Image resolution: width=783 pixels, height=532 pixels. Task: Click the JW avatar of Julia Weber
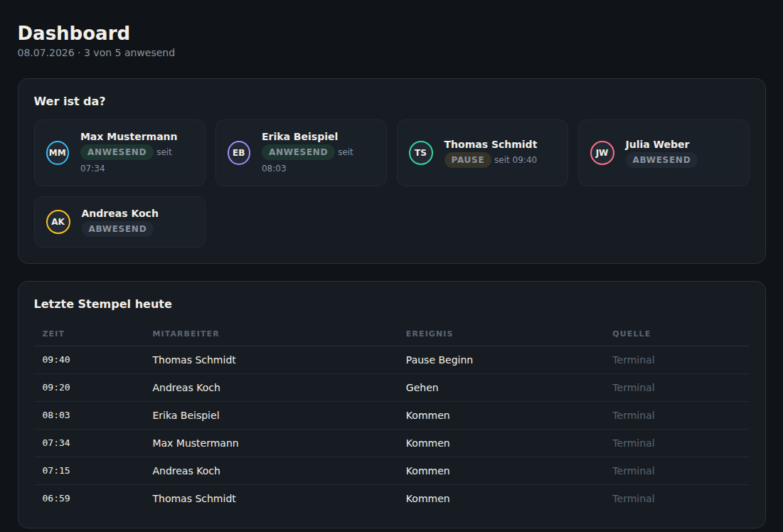(602, 153)
